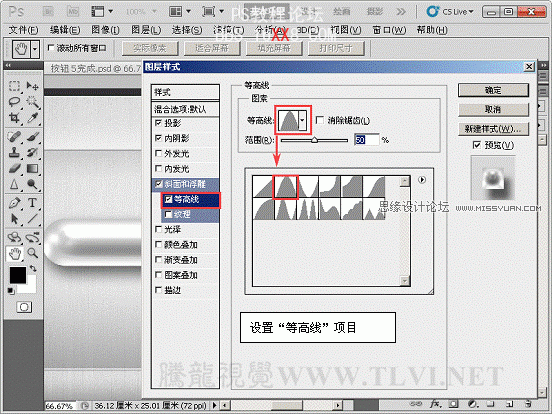Adjust the Range (范围) slider handle
The image size is (552, 414).
(x=314, y=140)
